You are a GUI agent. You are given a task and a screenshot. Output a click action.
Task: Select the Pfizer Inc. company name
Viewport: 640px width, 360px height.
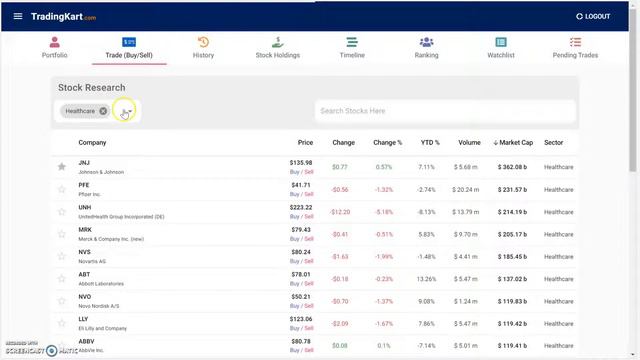click(x=89, y=194)
